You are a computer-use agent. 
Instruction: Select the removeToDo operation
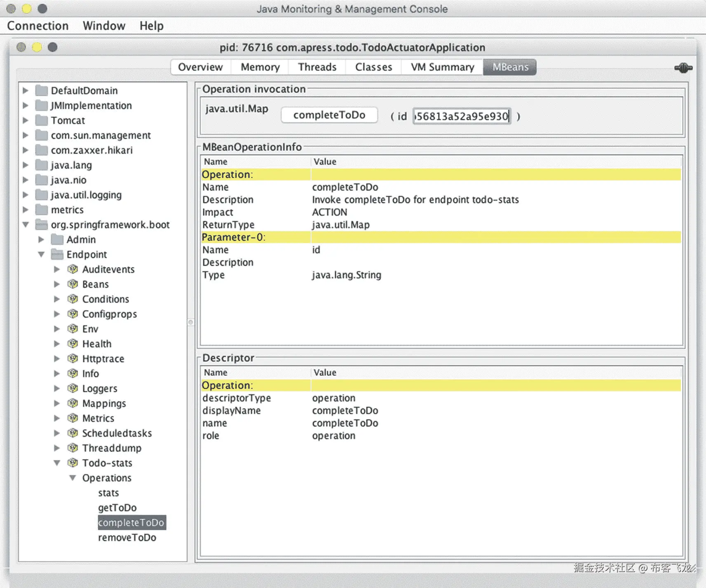pos(127,537)
